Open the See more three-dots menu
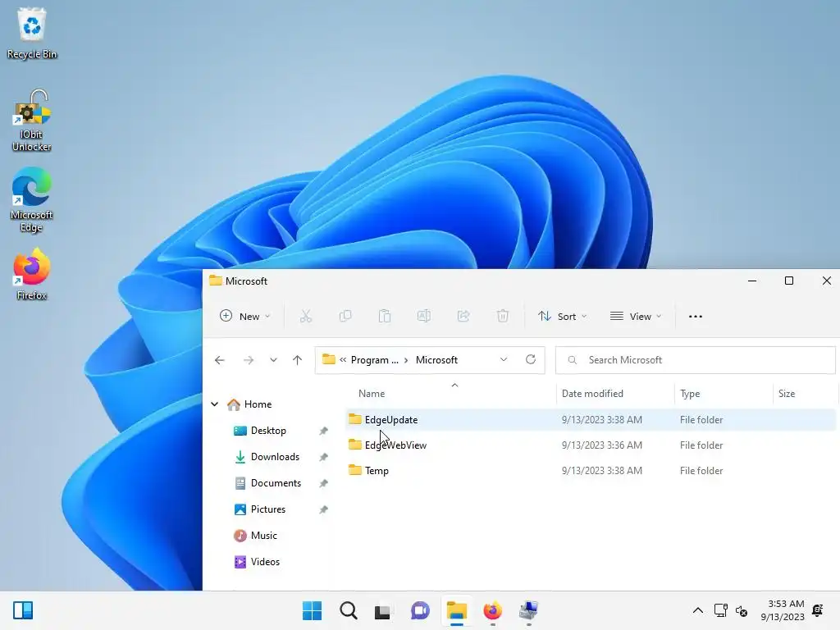The height and width of the screenshot is (630, 840). 696,316
